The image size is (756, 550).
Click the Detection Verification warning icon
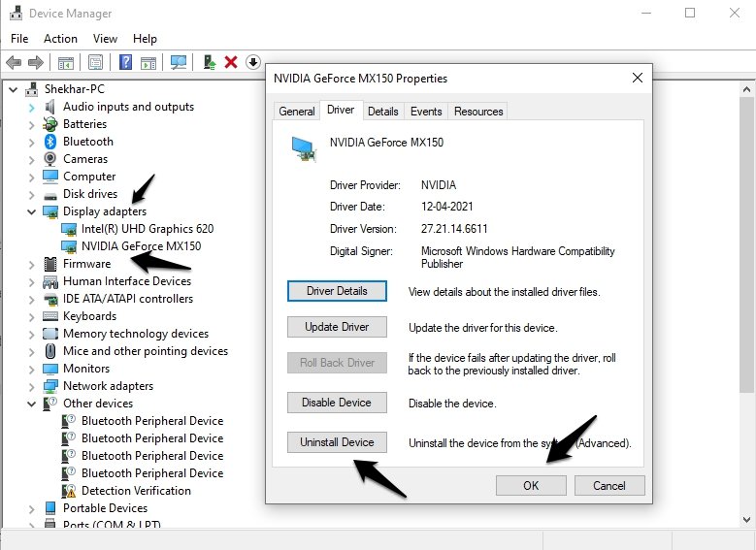pos(69,491)
